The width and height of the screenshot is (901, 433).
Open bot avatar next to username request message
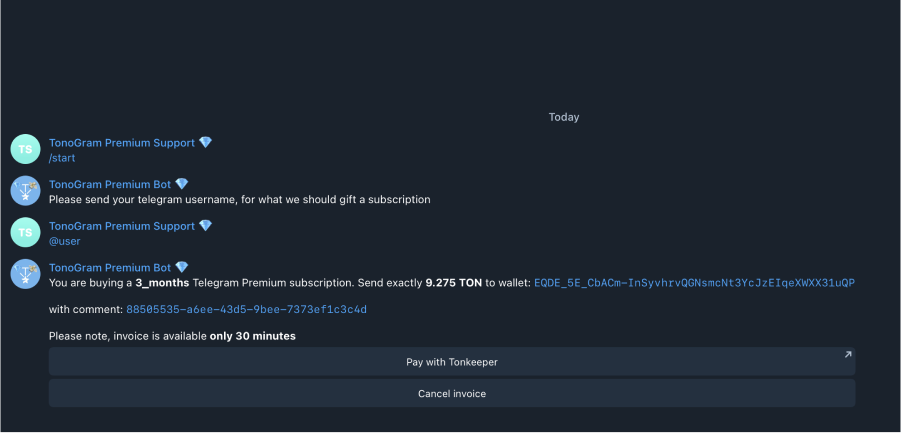click(25, 191)
